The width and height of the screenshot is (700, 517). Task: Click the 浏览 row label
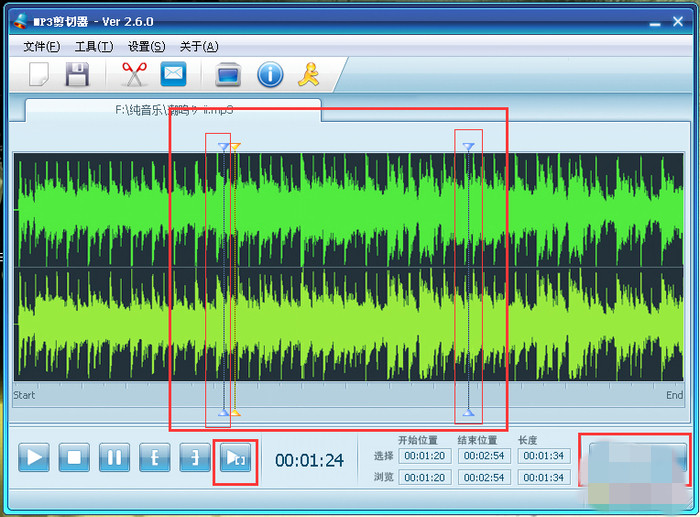tap(383, 477)
